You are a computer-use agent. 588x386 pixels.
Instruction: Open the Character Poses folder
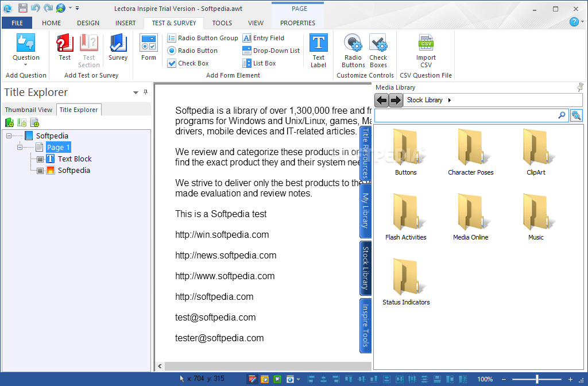471,152
